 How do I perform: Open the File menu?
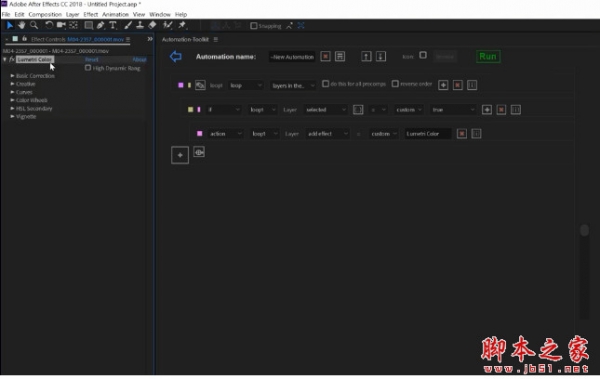[6, 15]
